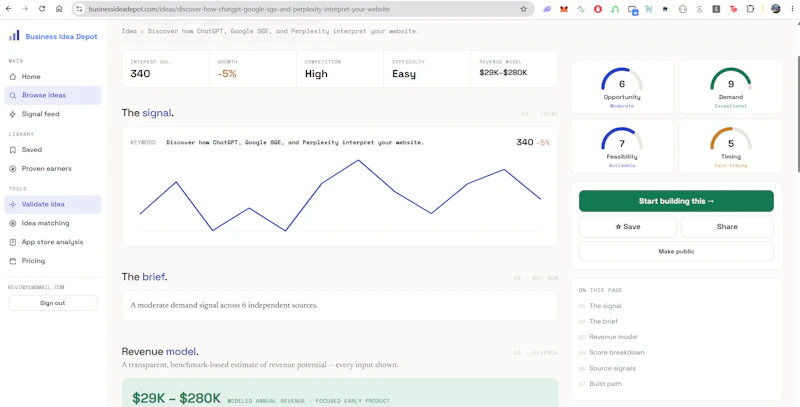Click the Start building this button
Screen dimensions: 800x407
676,201
